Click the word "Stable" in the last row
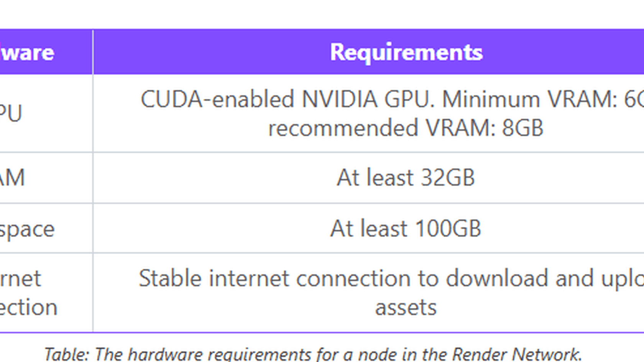Viewport: 644px width, 362px height. tap(170, 278)
